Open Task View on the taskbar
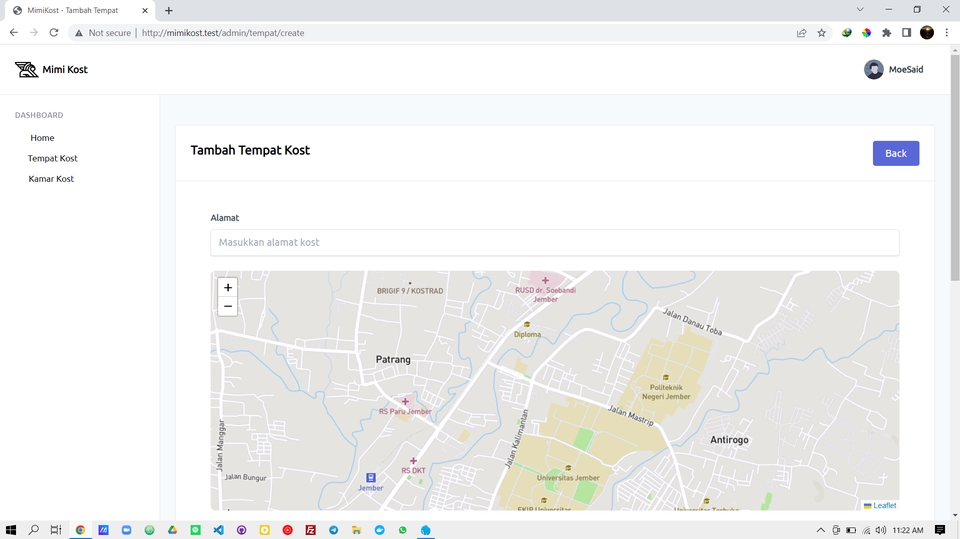 [56, 530]
